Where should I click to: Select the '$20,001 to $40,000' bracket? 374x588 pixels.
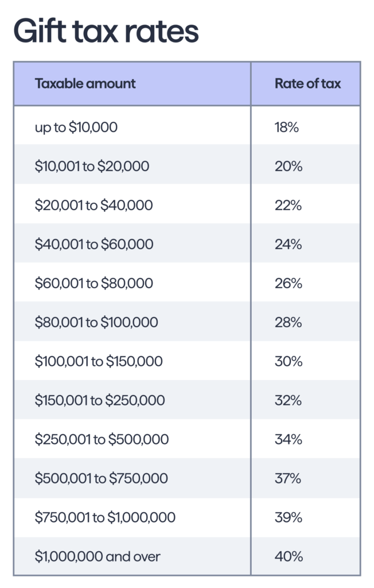click(93, 205)
